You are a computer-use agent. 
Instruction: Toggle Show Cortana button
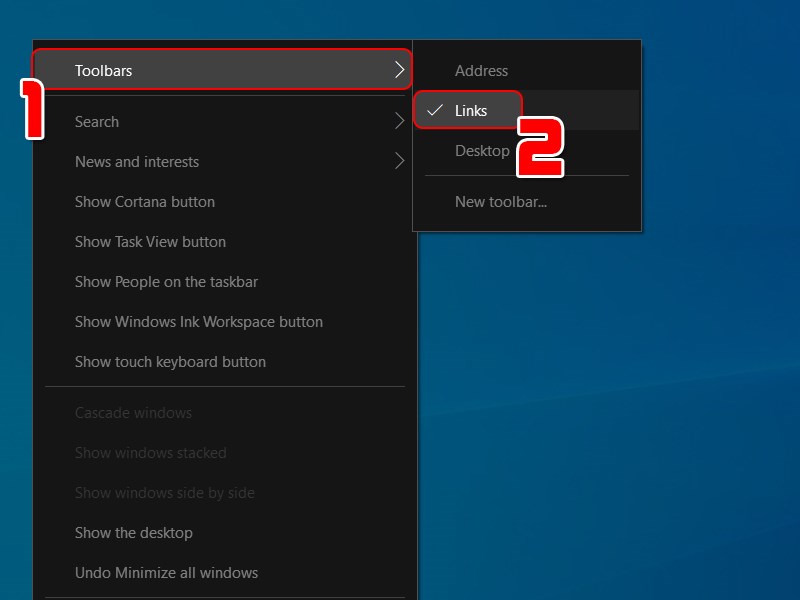145,202
